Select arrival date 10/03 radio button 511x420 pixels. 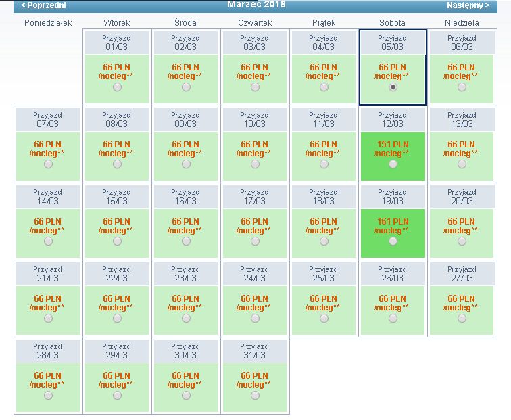[255, 164]
